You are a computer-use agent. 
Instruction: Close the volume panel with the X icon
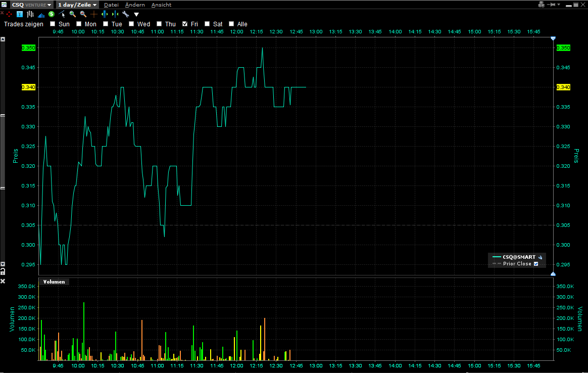3,281
